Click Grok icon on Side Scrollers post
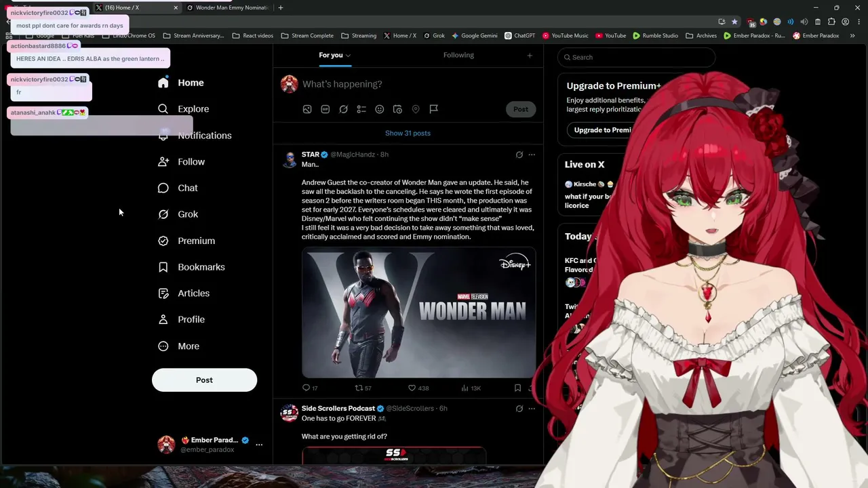This screenshot has width=868, height=488. [x=519, y=409]
